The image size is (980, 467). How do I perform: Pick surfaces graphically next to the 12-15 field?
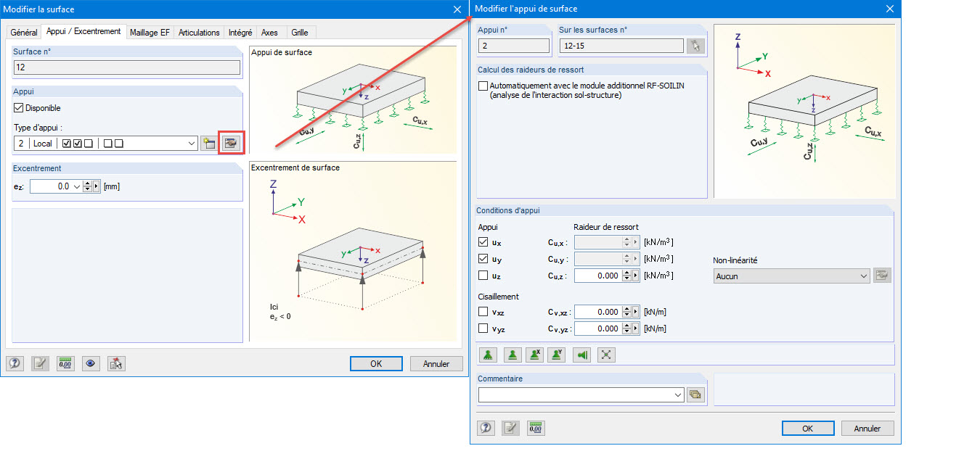click(695, 46)
